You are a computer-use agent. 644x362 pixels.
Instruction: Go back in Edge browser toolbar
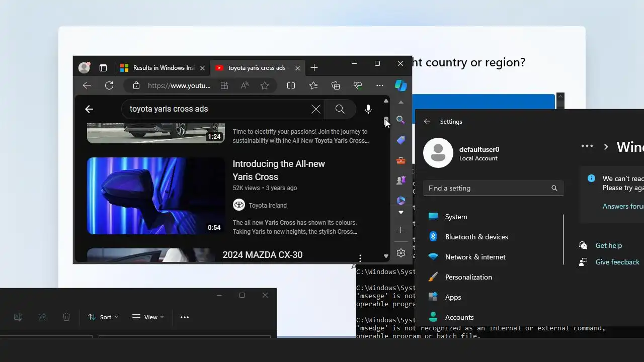point(87,85)
